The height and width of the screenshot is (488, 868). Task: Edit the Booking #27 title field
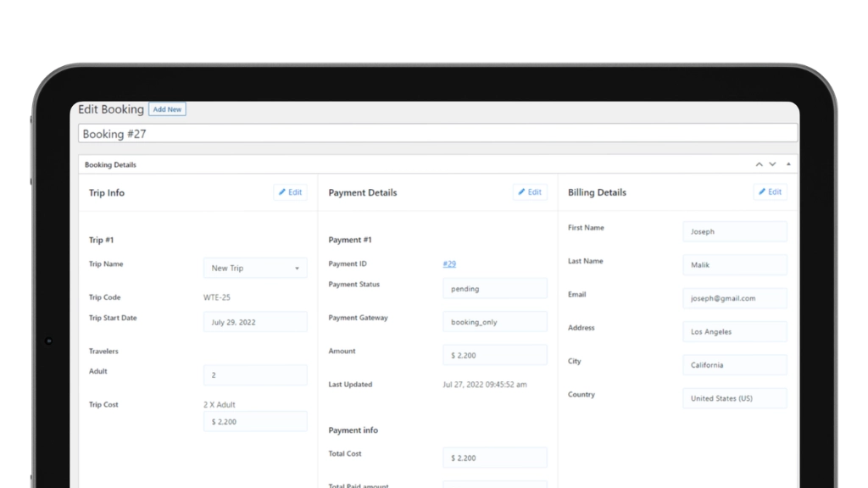[x=437, y=134]
